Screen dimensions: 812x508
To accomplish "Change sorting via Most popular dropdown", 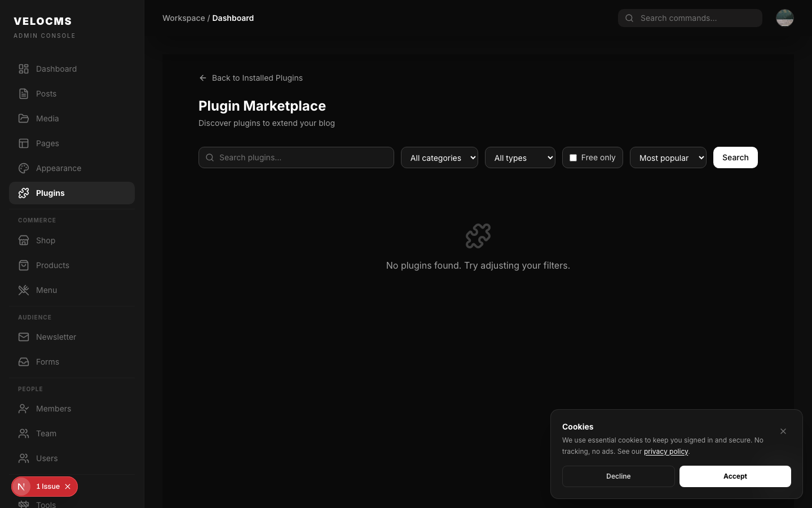I will coord(668,157).
